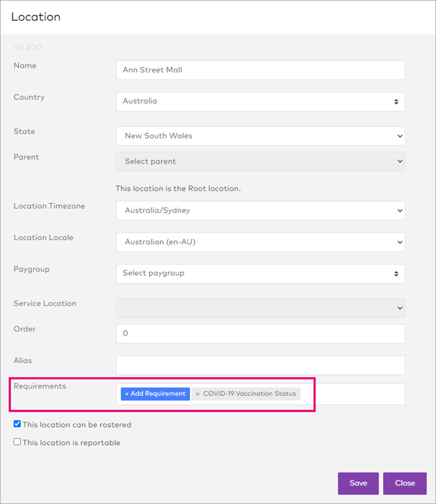Enable 'This location is reportable' checkbox
The width and height of the screenshot is (436, 504).
pos(17,442)
